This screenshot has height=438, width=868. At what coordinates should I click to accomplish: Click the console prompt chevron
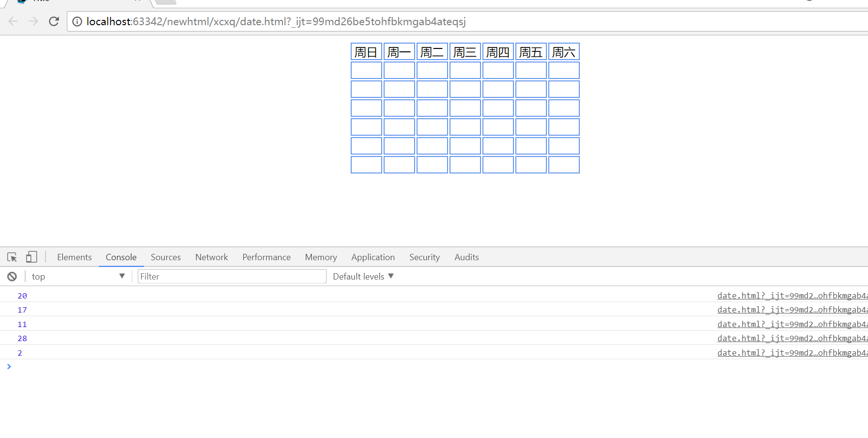(9, 366)
